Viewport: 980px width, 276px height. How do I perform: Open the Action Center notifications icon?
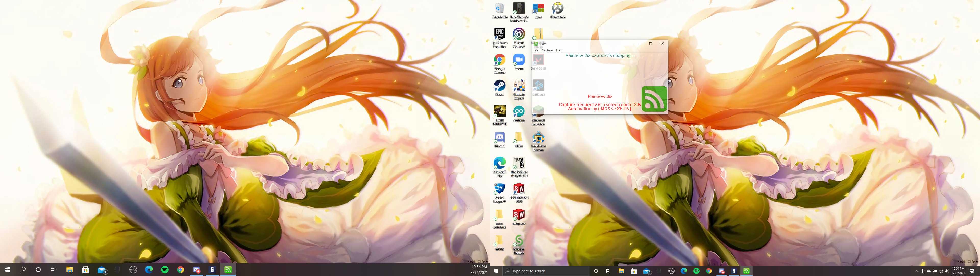click(971, 271)
